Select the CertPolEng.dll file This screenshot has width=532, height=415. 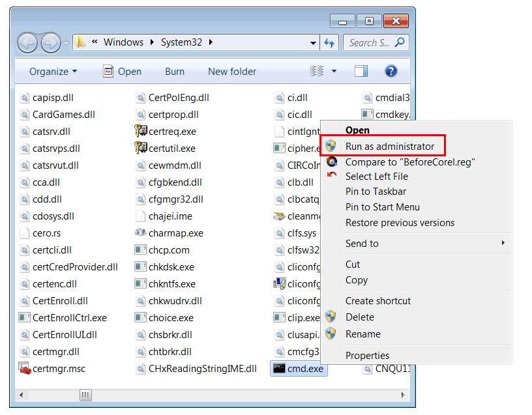pos(172,98)
